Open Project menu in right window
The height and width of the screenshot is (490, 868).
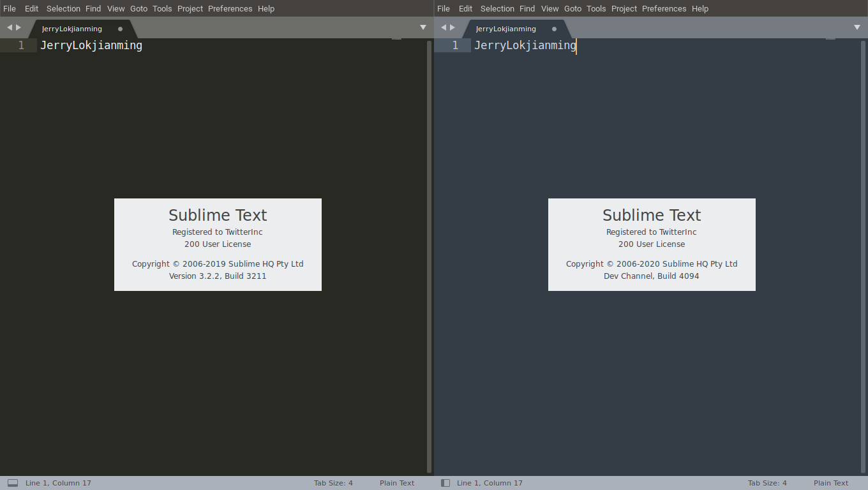coord(624,8)
